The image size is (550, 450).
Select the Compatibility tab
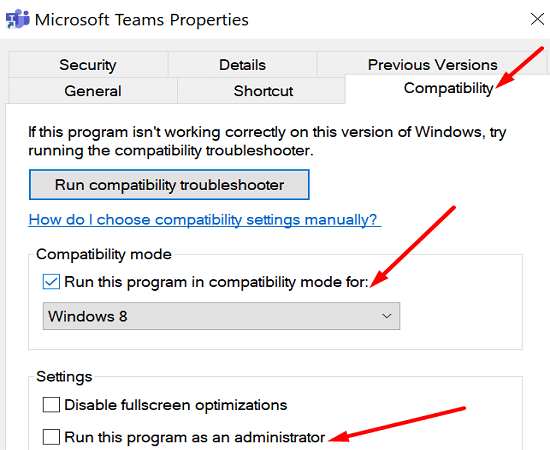click(x=448, y=88)
